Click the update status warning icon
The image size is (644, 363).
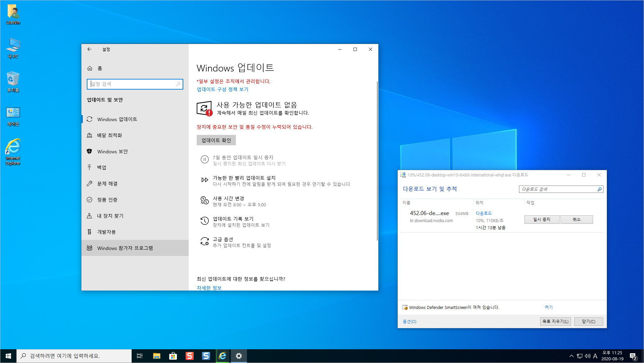click(204, 109)
